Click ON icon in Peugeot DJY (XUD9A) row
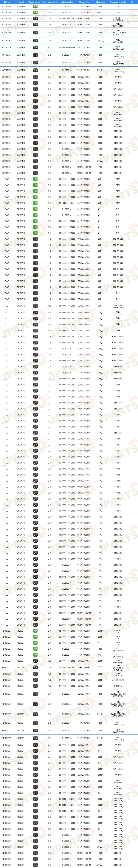Image resolution: width=138 pixels, height=868 pixels. point(35,680)
